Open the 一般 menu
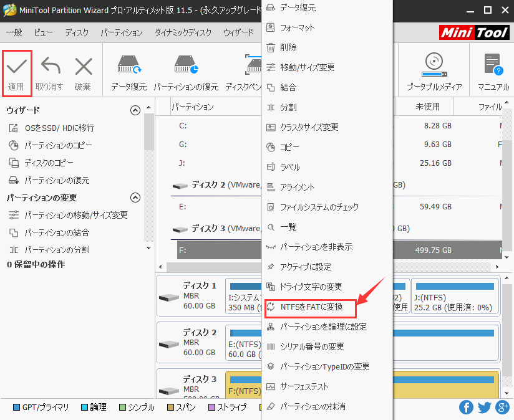 click(14, 32)
